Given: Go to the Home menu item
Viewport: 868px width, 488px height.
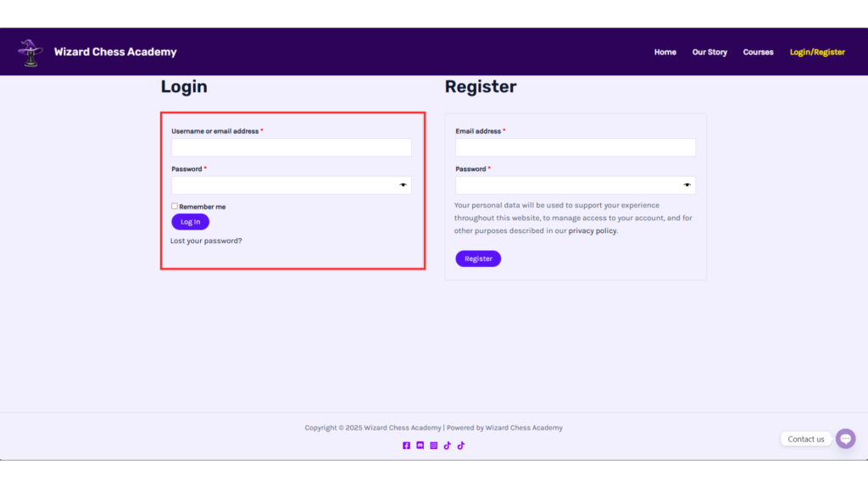Looking at the screenshot, I should click(665, 52).
